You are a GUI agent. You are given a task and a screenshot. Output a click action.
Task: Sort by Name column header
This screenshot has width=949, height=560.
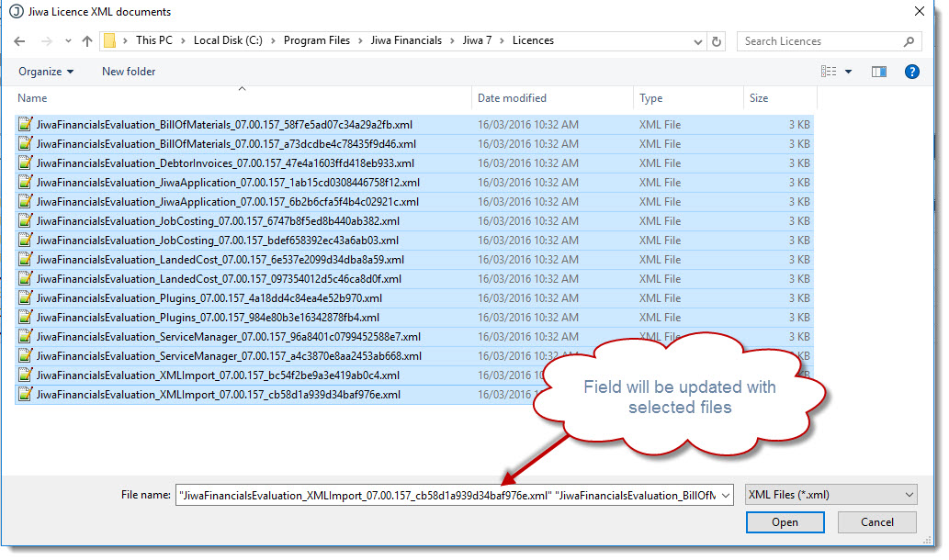point(243,97)
